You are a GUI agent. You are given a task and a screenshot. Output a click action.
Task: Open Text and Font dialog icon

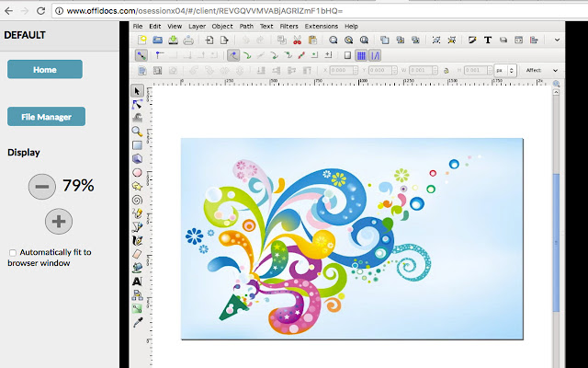pyautogui.click(x=488, y=40)
